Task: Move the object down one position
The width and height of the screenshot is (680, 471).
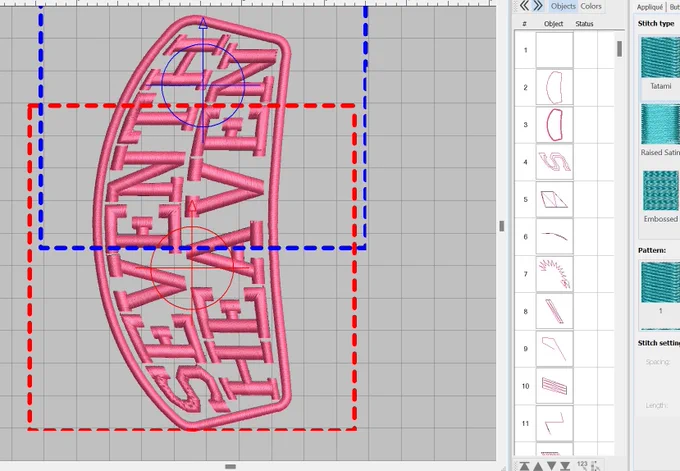Action: [x=552, y=466]
